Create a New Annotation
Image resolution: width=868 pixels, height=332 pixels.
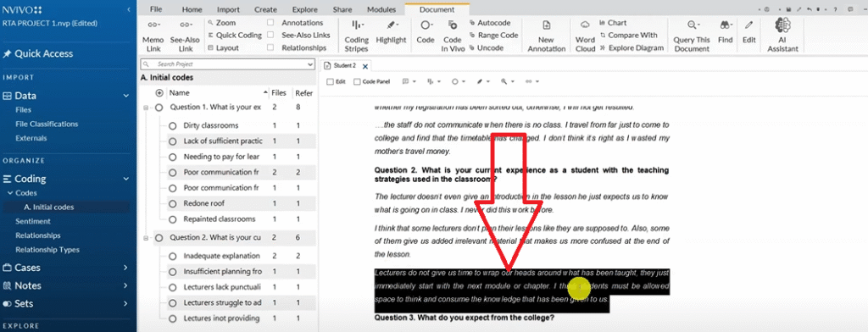[x=546, y=36]
